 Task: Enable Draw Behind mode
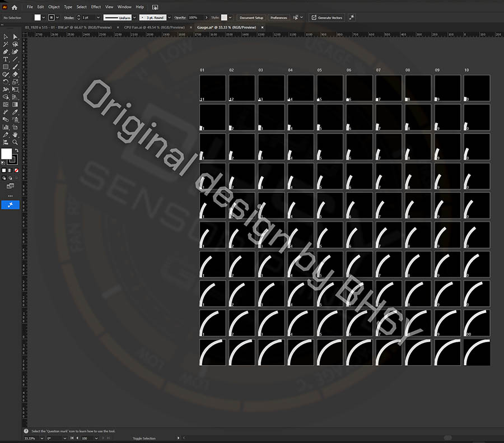[x=10, y=178]
